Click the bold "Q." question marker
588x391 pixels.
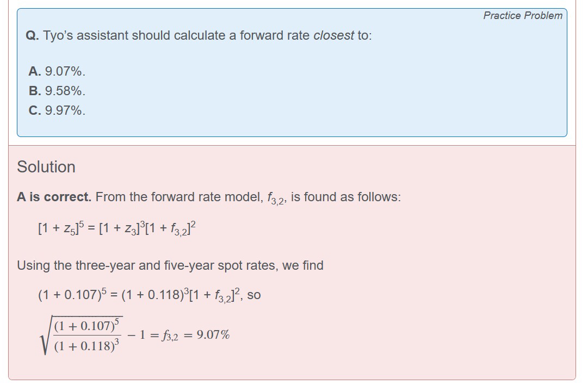[32, 36]
